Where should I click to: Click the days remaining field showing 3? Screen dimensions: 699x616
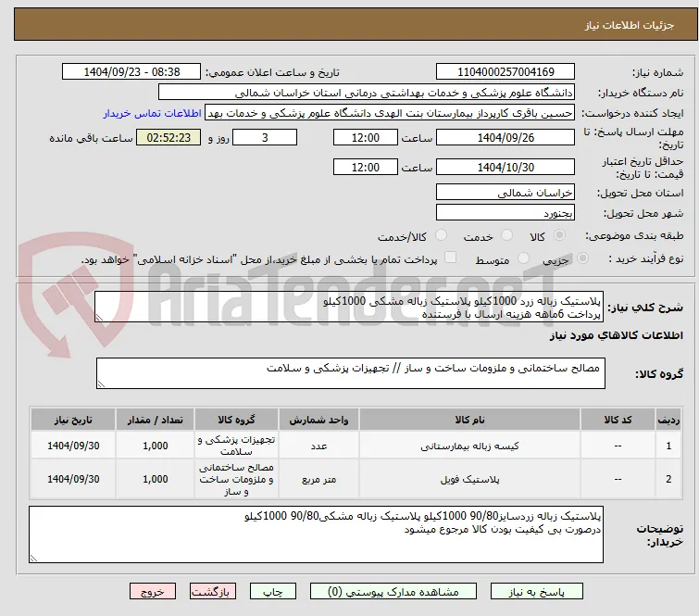[x=265, y=137]
